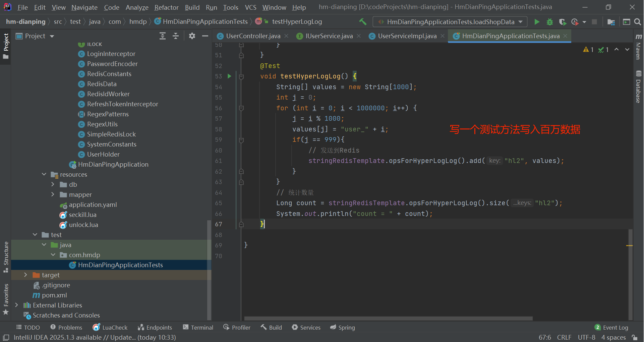Click the Stop process square icon

pos(594,22)
